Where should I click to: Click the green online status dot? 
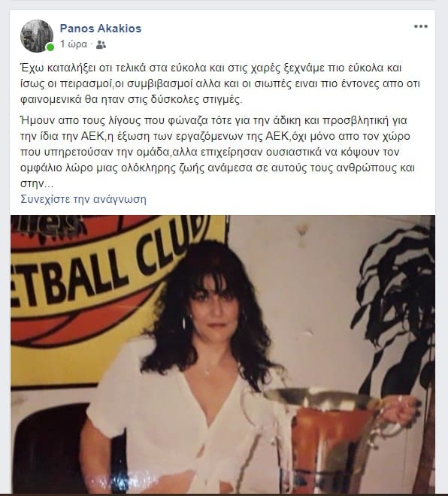(x=50, y=47)
